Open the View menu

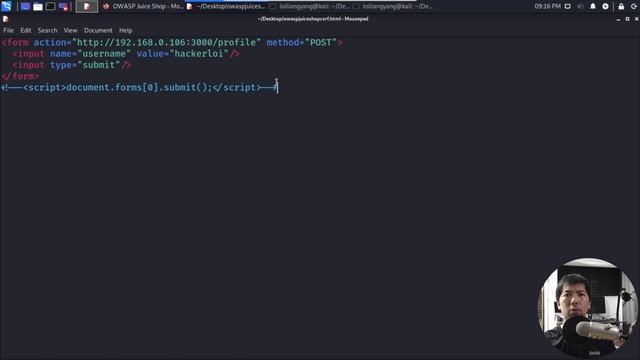click(70, 31)
